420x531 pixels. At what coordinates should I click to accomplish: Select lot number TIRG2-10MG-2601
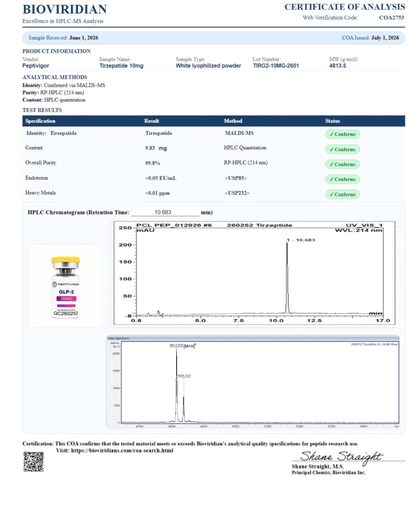click(x=276, y=66)
